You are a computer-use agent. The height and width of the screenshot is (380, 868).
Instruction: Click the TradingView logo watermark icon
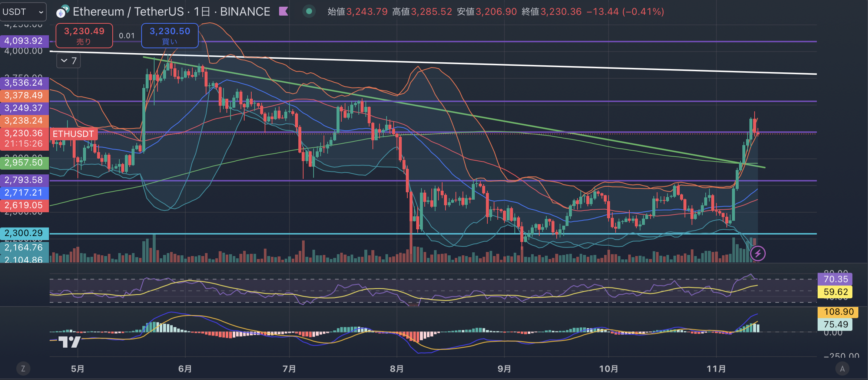(70, 342)
